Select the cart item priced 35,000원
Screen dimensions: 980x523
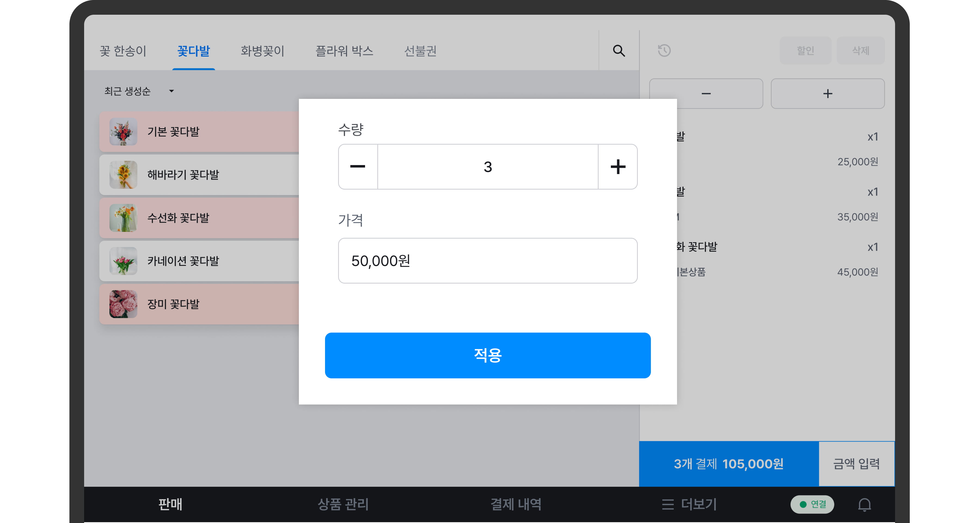click(x=778, y=204)
